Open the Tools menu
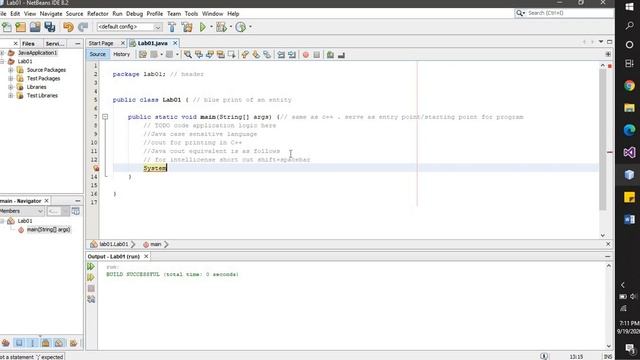The width and height of the screenshot is (640, 360). coord(191,13)
